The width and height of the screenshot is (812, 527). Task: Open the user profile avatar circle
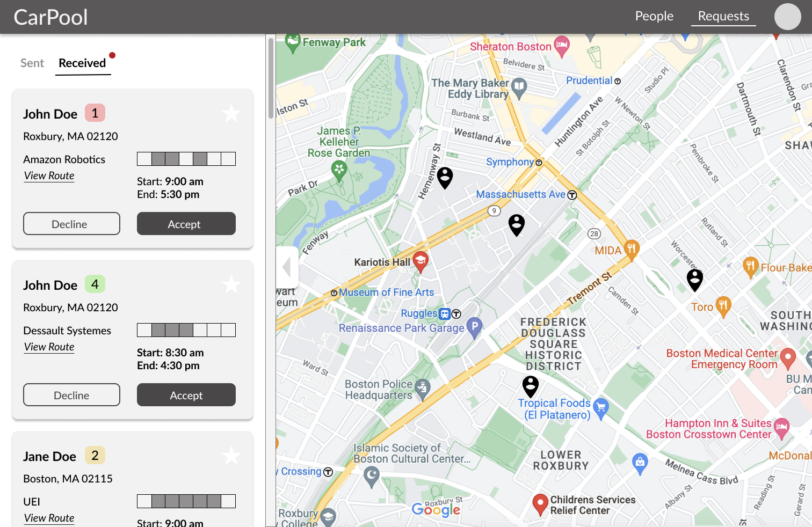(x=787, y=17)
